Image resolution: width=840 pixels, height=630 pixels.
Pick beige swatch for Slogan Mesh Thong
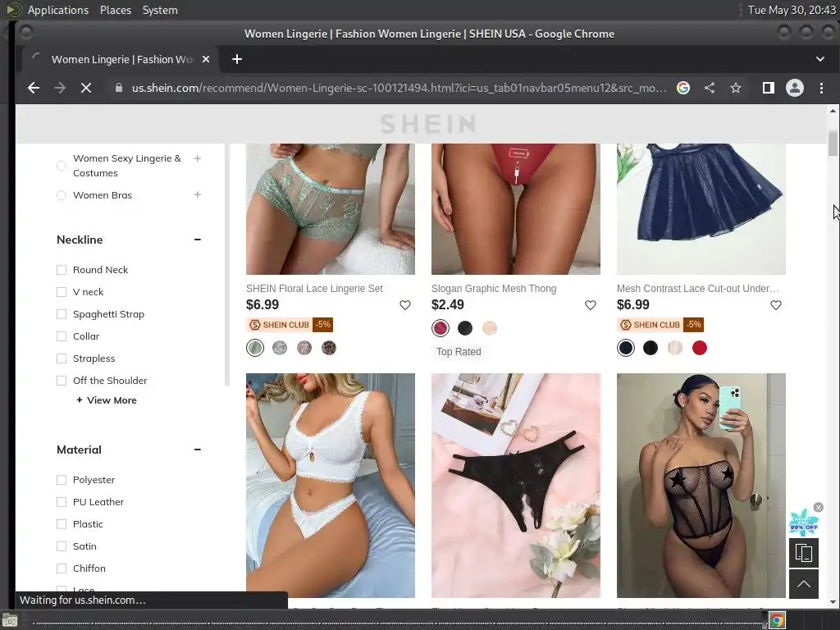coord(490,328)
